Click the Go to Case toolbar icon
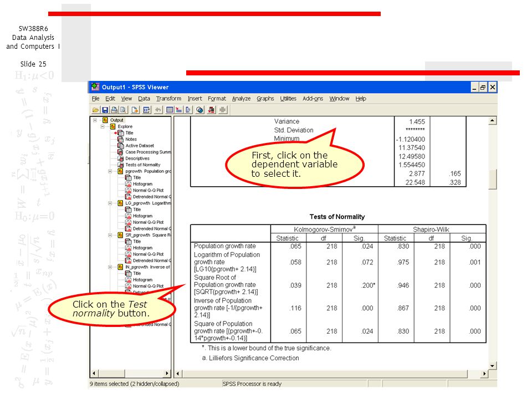Image resolution: width=532 pixels, height=399 pixels. click(x=179, y=110)
